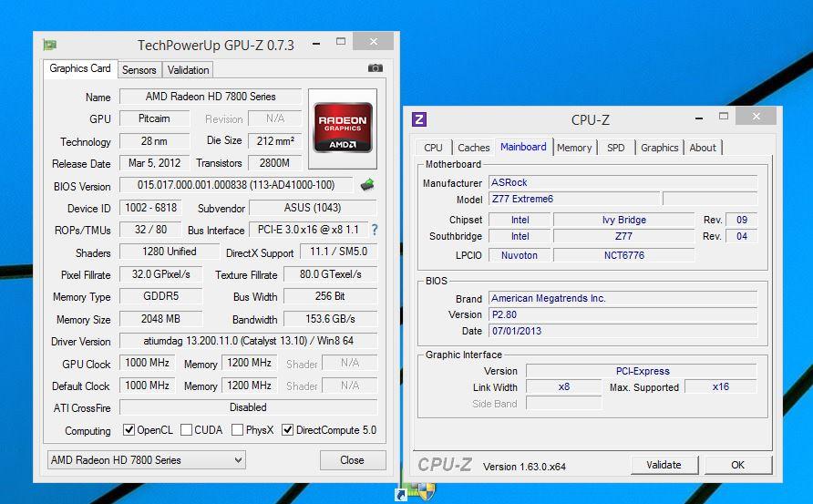The height and width of the screenshot is (504, 813).
Task: Open the SPD tab in CPU-Z
Action: coord(616,148)
